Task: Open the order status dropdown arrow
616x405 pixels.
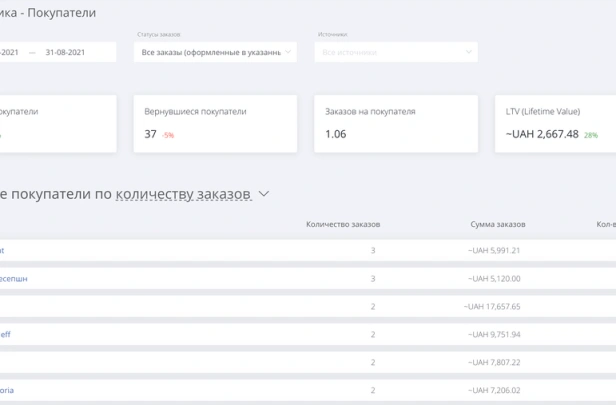Action: tap(289, 52)
